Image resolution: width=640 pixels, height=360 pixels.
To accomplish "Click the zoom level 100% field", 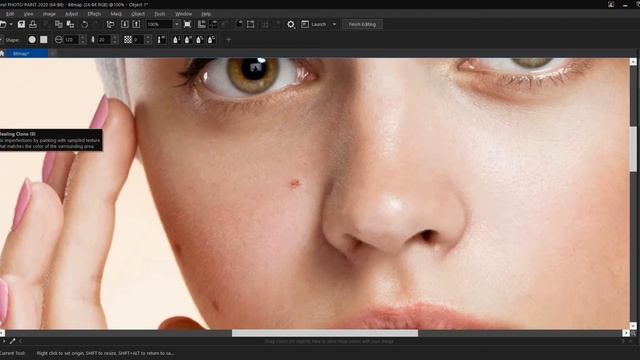I will click(160, 24).
